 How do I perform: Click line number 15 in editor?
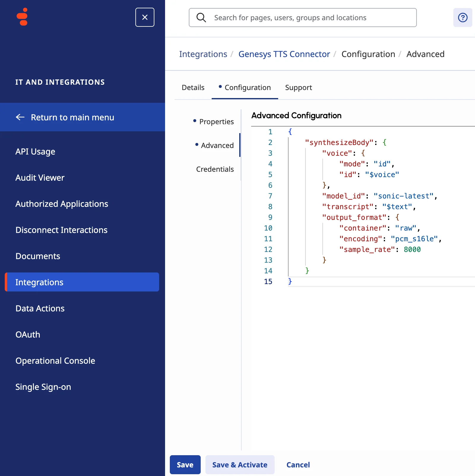coord(268,282)
